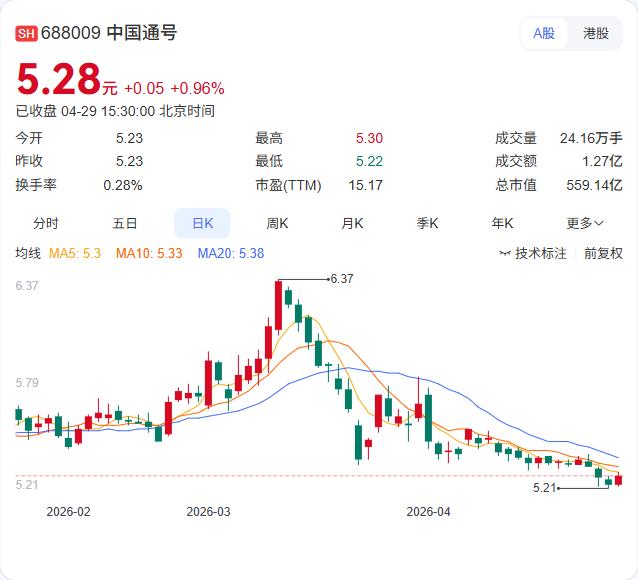This screenshot has width=638, height=580.
Task: Click the current price 5.28
Action: coord(59,79)
